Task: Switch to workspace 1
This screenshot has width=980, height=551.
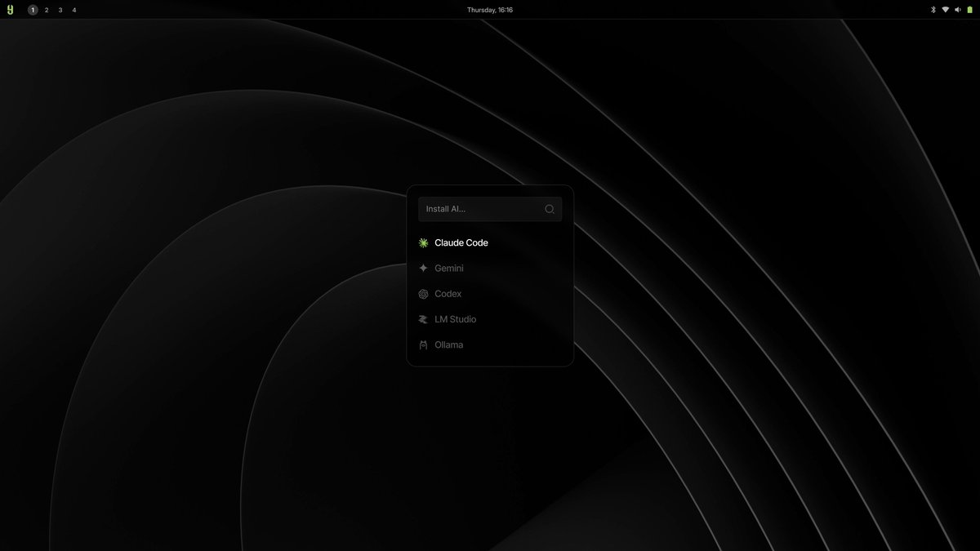Action: pos(33,10)
